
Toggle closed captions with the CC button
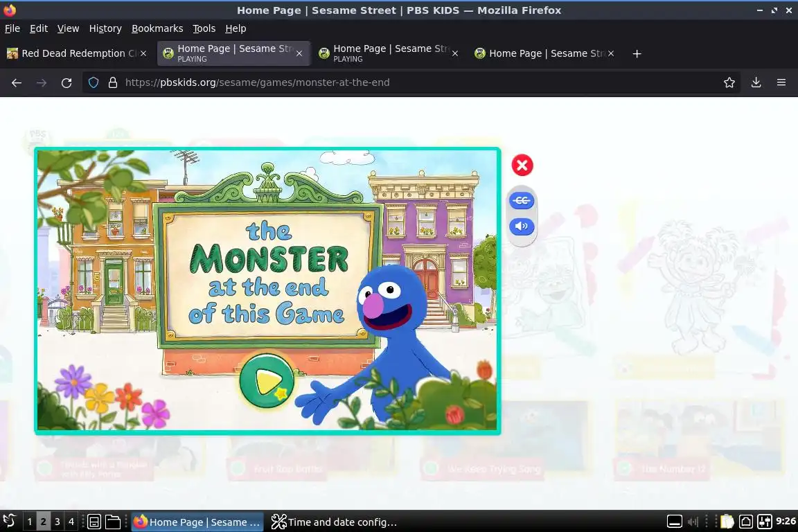point(522,201)
